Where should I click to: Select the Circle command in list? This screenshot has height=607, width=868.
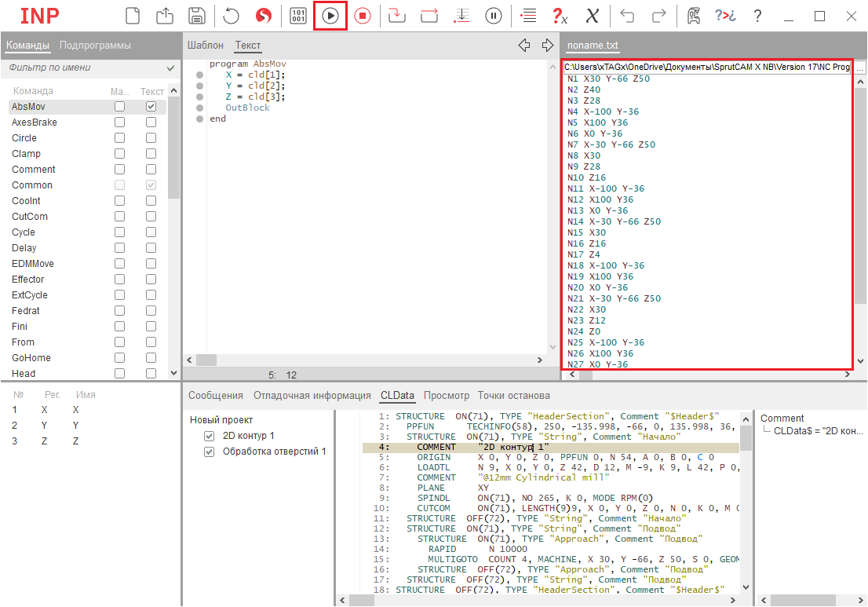pyautogui.click(x=24, y=138)
